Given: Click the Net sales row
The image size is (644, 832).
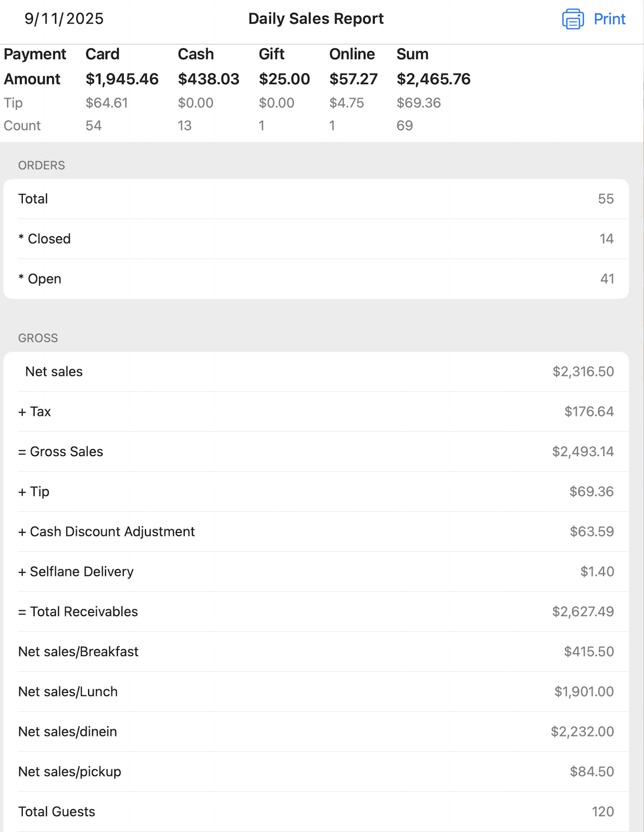Looking at the screenshot, I should tap(316, 372).
